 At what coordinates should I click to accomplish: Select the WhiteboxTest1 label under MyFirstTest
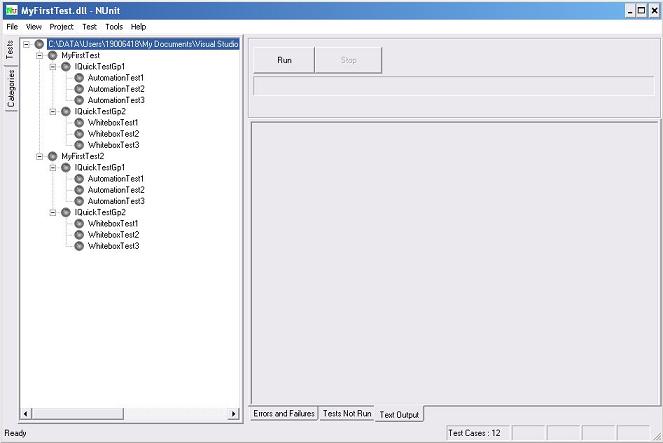113,123
